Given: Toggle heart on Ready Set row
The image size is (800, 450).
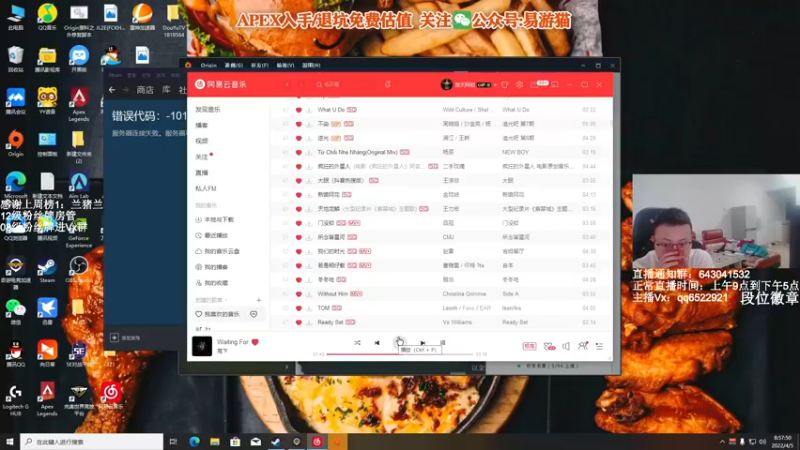Looking at the screenshot, I should (x=299, y=322).
